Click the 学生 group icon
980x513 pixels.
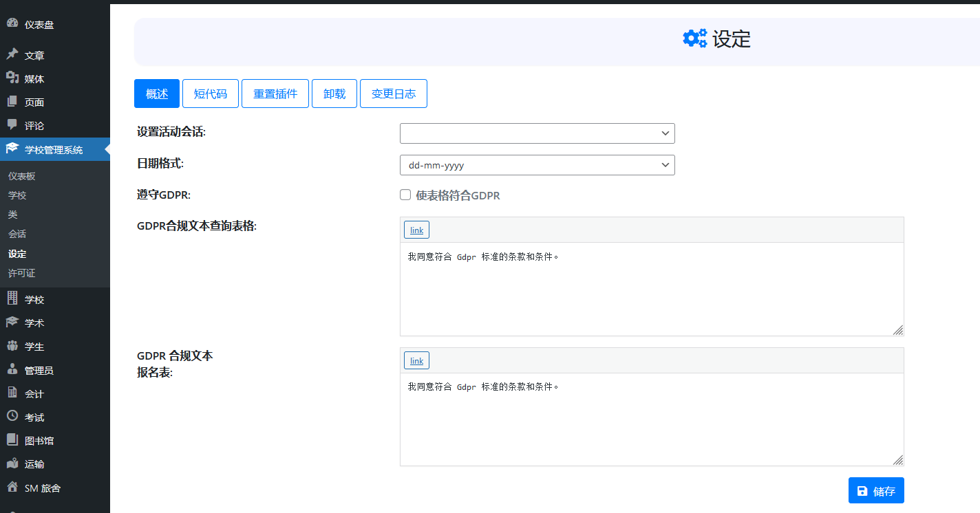click(12, 346)
